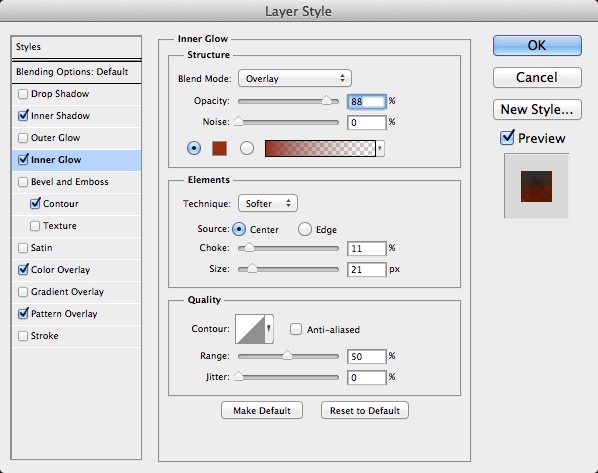598x473 pixels.
Task: Select Bevel and Emboss in styles list
Action: click(x=69, y=182)
